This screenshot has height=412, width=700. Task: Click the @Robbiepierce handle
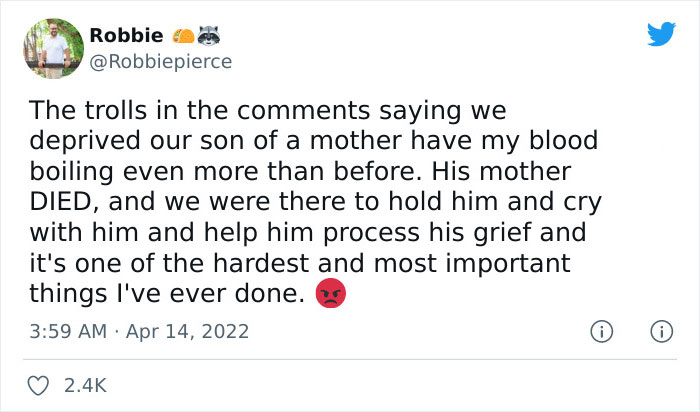[160, 61]
